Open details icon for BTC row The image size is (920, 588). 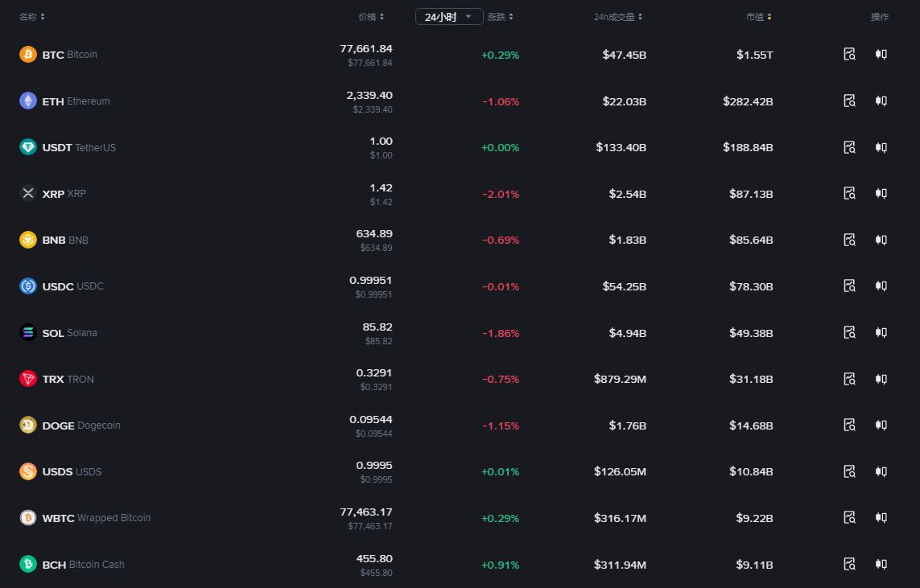coord(849,55)
